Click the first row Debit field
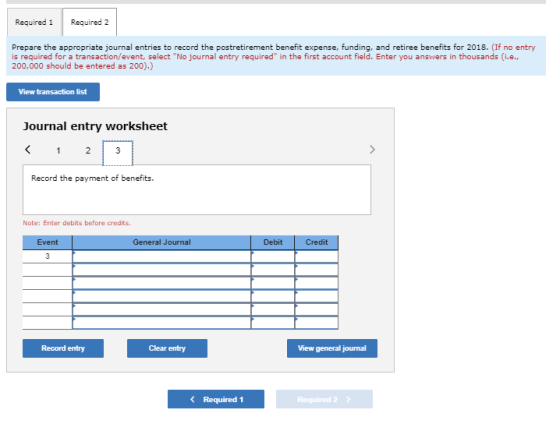Screen dimensions: 560x424 (x=273, y=256)
